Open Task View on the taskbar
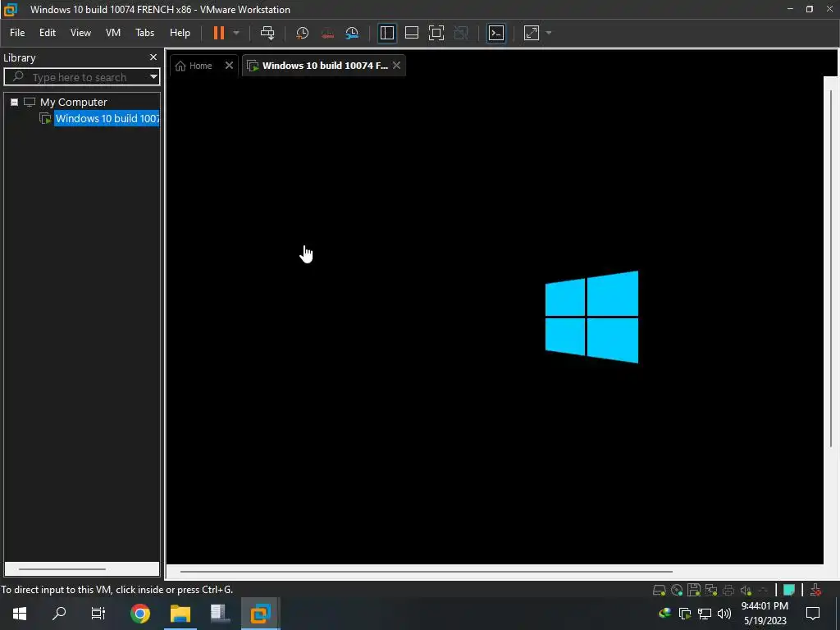This screenshot has width=840, height=630. pyautogui.click(x=98, y=614)
